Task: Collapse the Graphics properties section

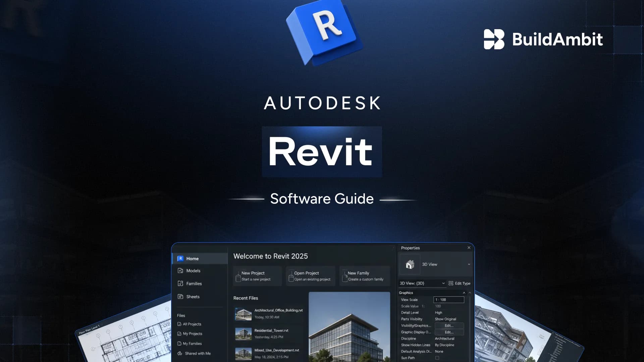Action: pyautogui.click(x=464, y=293)
